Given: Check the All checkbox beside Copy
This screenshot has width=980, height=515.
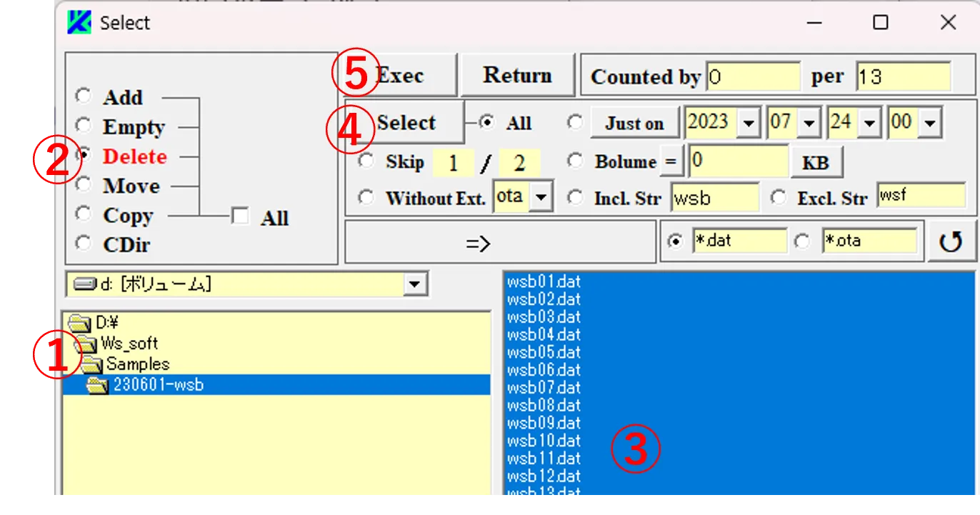Looking at the screenshot, I should pyautogui.click(x=240, y=216).
